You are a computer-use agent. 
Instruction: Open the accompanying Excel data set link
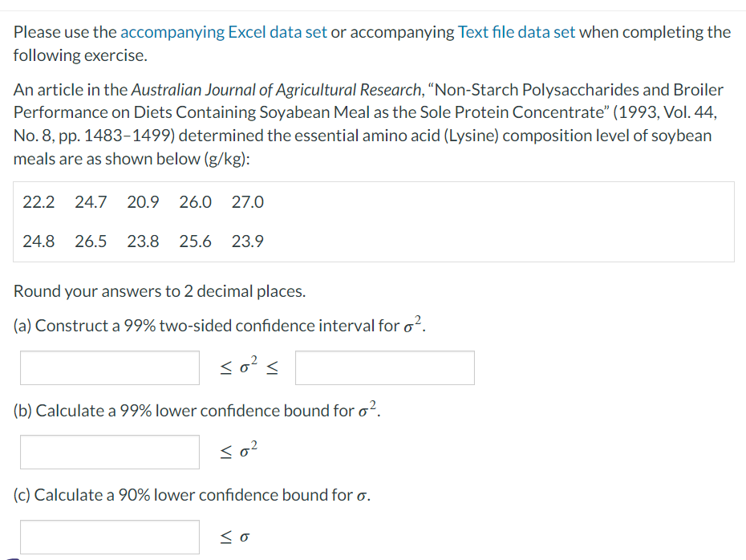(x=224, y=32)
